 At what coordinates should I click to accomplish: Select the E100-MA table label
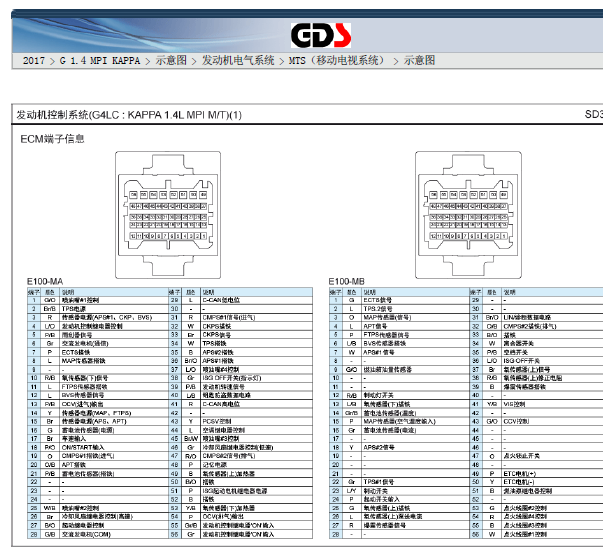[45, 282]
